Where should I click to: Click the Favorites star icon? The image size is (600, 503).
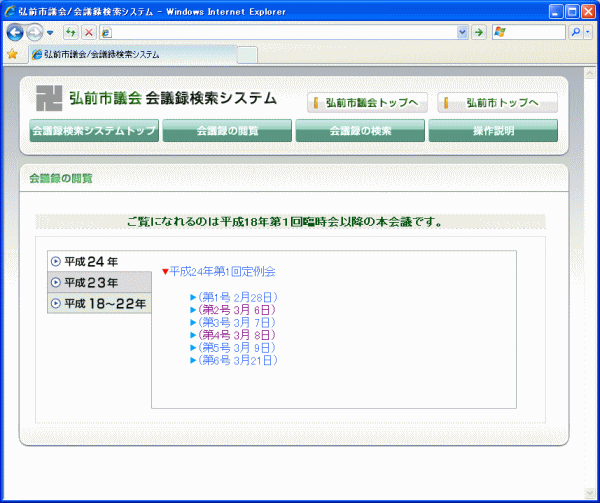coord(12,54)
